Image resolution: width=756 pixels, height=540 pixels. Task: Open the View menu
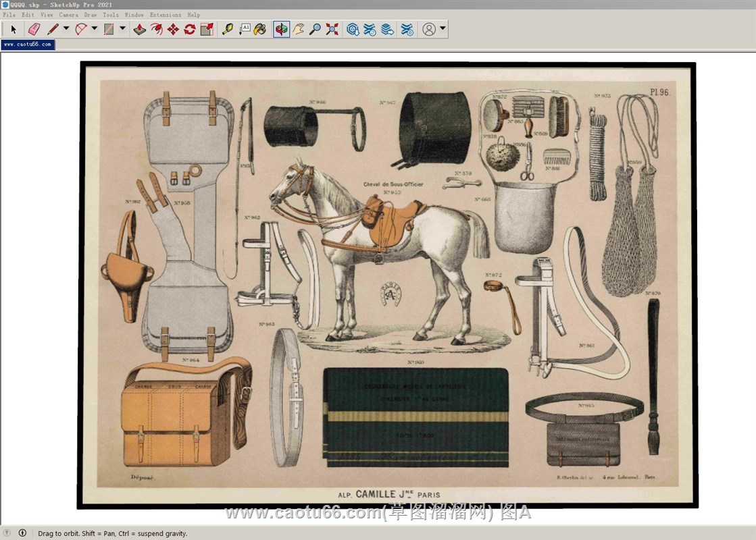pyautogui.click(x=47, y=15)
